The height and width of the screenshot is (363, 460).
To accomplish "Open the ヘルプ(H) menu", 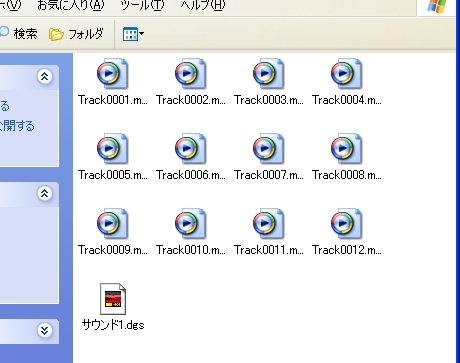I will (x=203, y=5).
